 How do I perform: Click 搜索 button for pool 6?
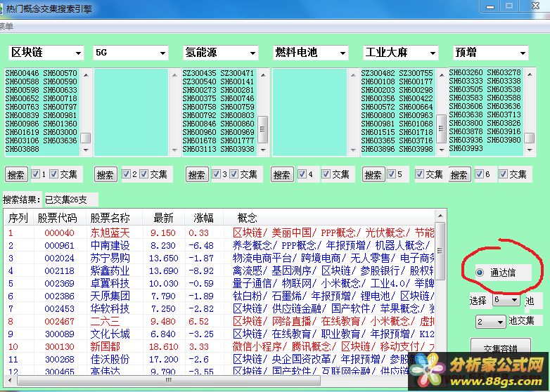coord(459,174)
